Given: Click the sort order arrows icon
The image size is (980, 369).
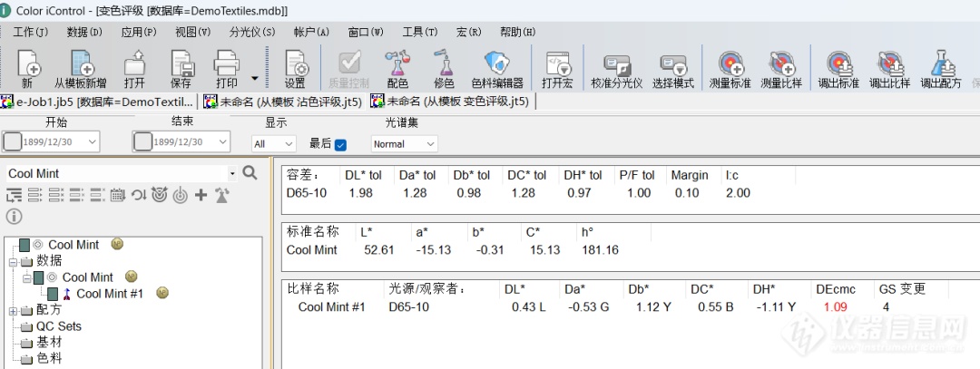Looking at the screenshot, I should [139, 196].
